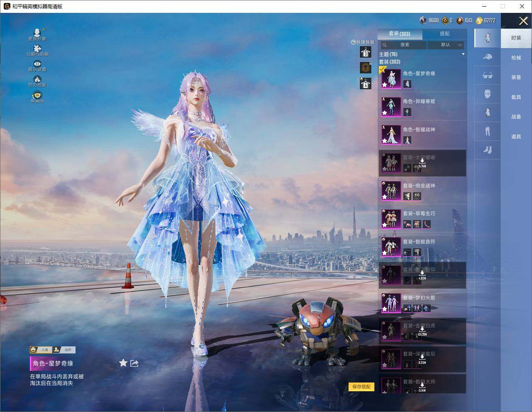Viewport: 532px width, 412px height.
Task: Select the 角色-智耀战神 outfit thumbnail
Action: click(x=391, y=135)
